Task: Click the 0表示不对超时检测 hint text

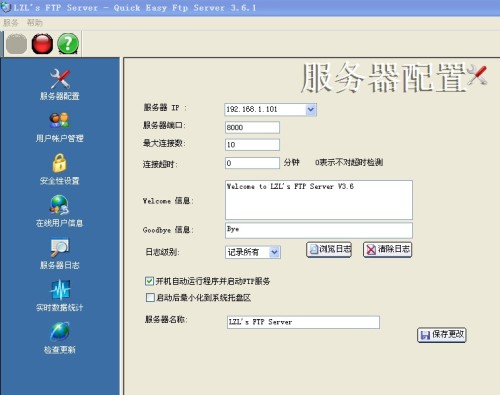Action: click(x=349, y=162)
